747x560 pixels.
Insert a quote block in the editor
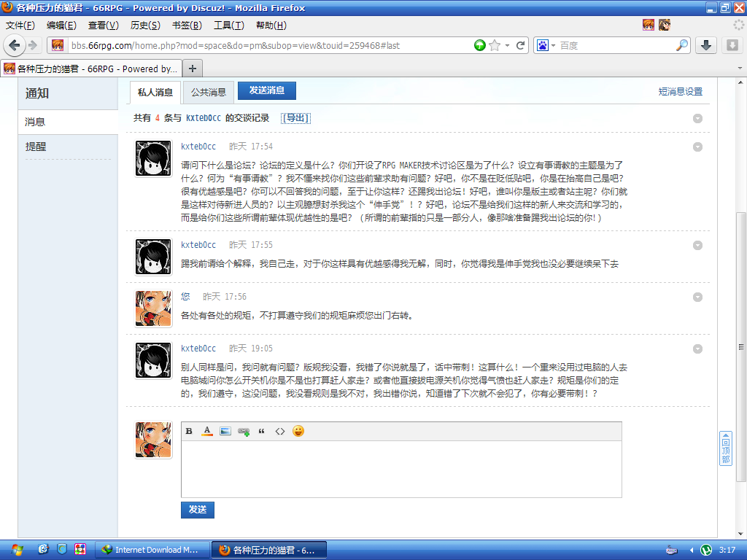click(262, 431)
